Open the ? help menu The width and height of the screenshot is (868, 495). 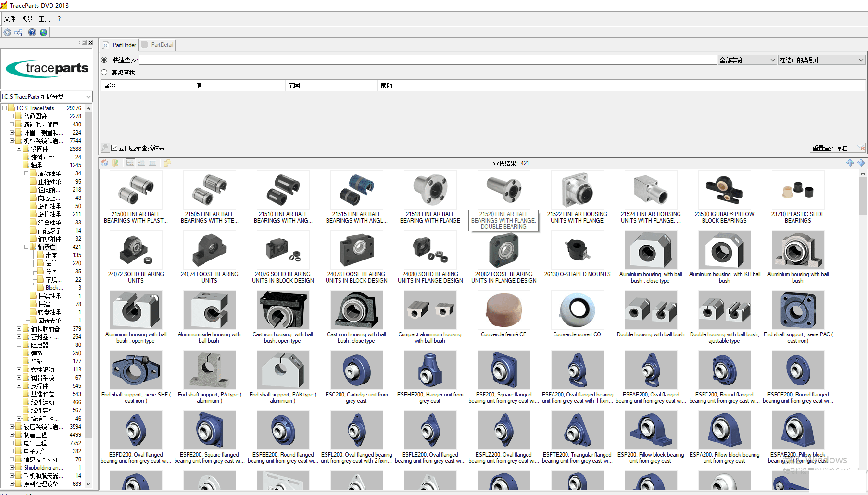click(x=59, y=19)
